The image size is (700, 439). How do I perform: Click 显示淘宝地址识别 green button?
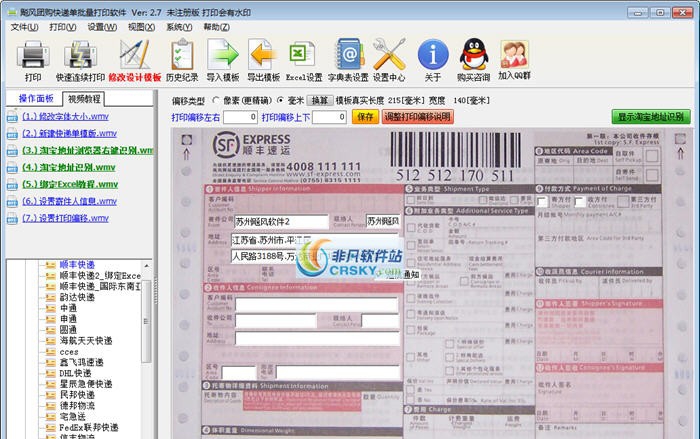(x=650, y=117)
